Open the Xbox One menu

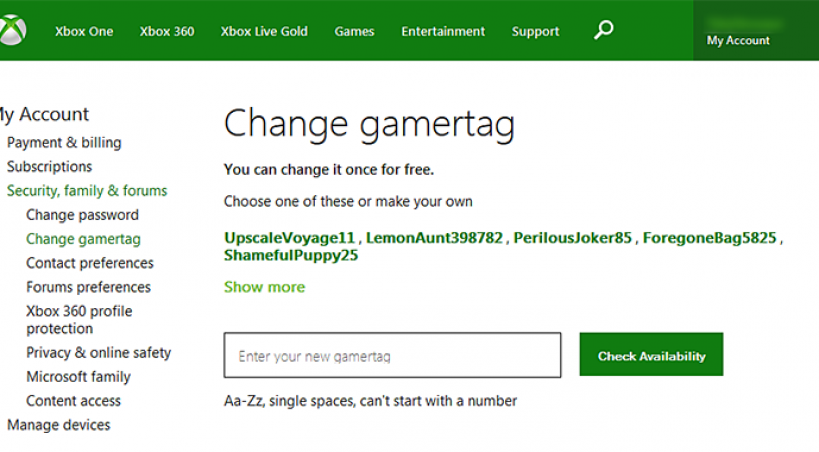tap(84, 31)
